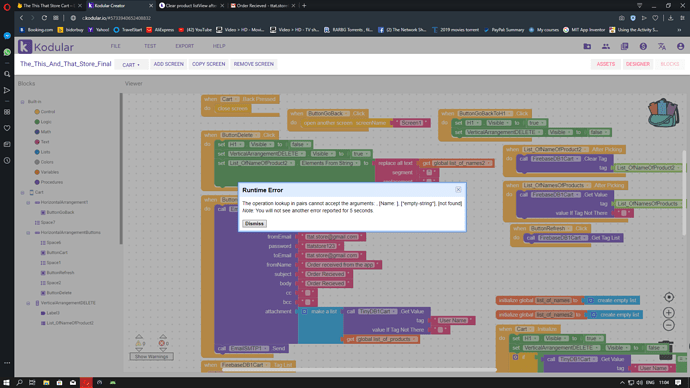690x388 pixels.
Task: Switch to DESIGNER view
Action: 638,64
